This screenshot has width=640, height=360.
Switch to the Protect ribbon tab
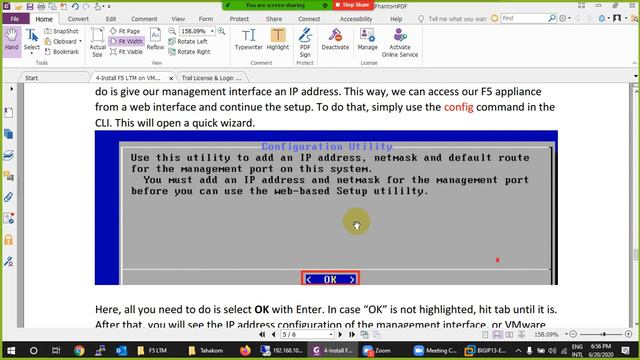(x=239, y=19)
